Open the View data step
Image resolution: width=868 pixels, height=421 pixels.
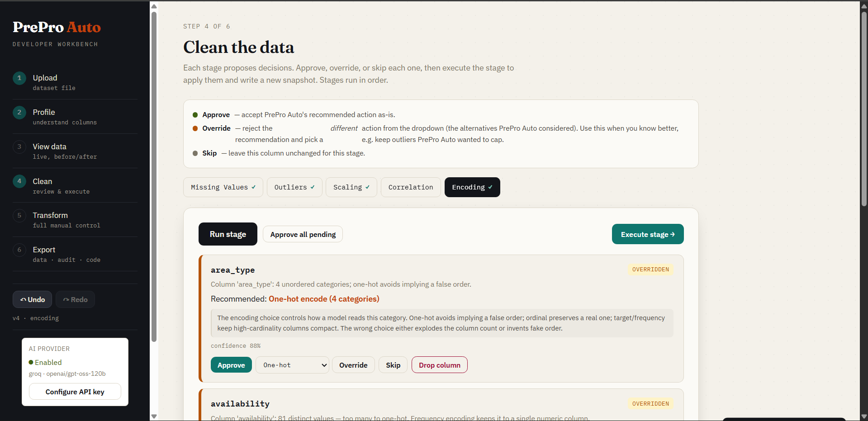(x=75, y=151)
